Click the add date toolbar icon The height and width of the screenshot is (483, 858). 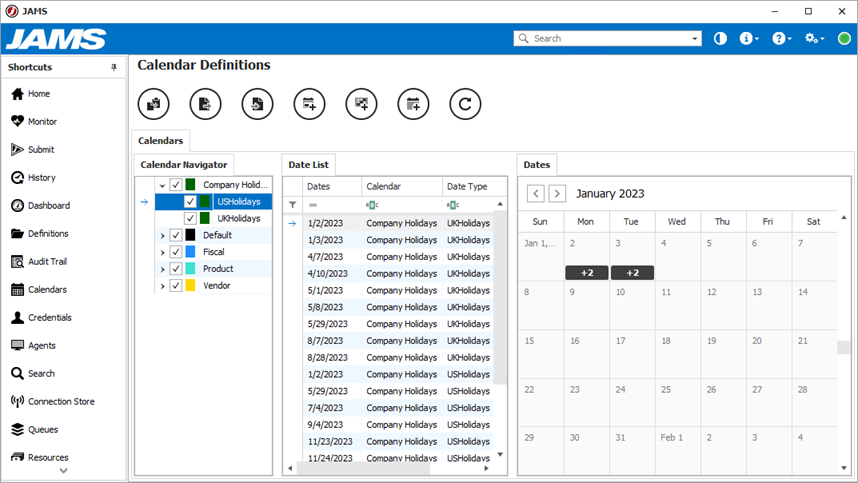click(413, 104)
